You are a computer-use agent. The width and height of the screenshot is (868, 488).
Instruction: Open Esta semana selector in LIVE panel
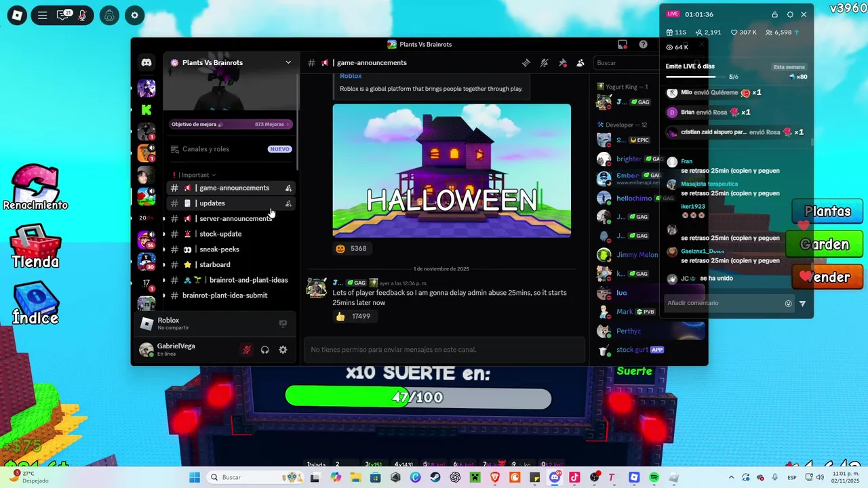(789, 67)
